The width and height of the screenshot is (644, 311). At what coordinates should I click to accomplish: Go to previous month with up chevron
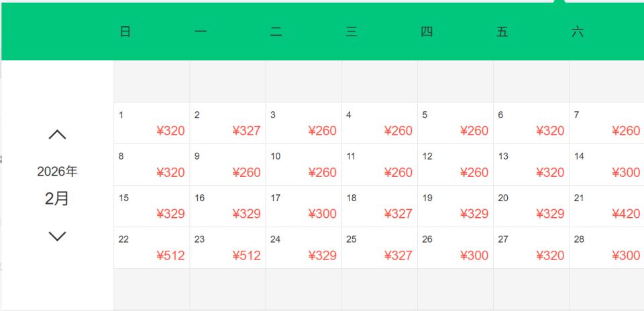pyautogui.click(x=58, y=135)
